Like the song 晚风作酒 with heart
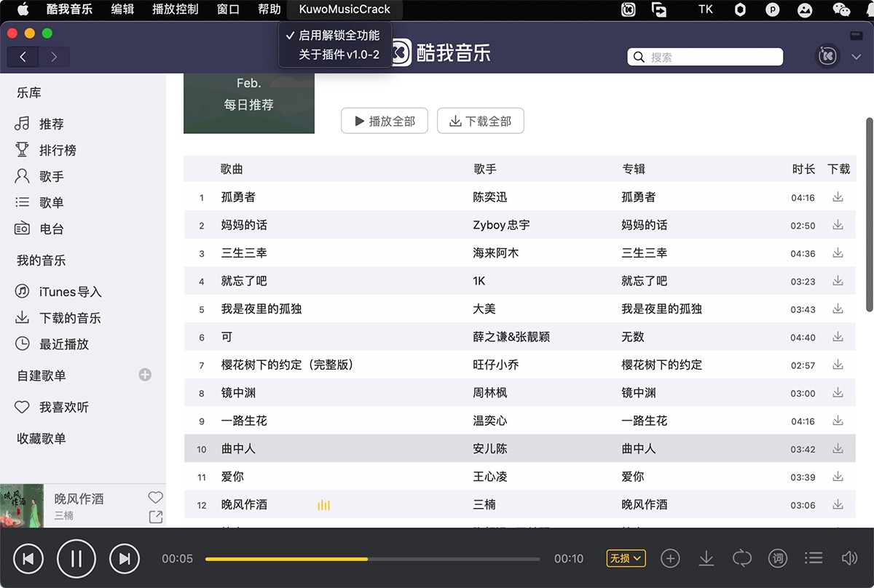 click(x=155, y=498)
